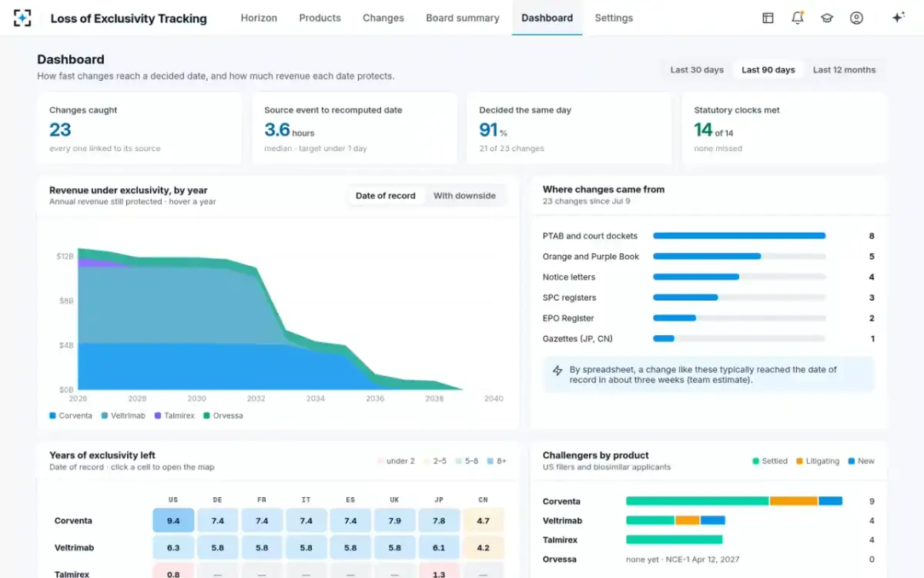Viewport: 924px width, 578px height.
Task: Open Veltrimab JP cell showing 6.1
Action: pos(439,548)
